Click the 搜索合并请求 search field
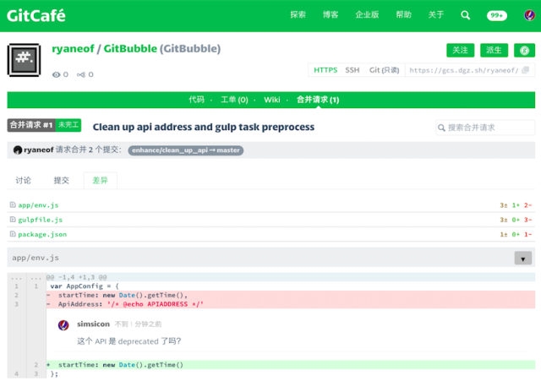This screenshot has width=541, height=392. coord(485,128)
